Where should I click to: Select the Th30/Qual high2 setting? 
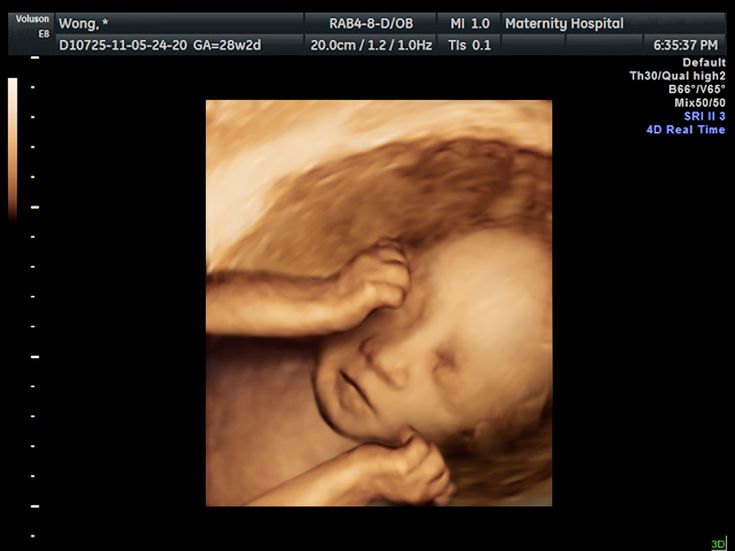(x=676, y=75)
